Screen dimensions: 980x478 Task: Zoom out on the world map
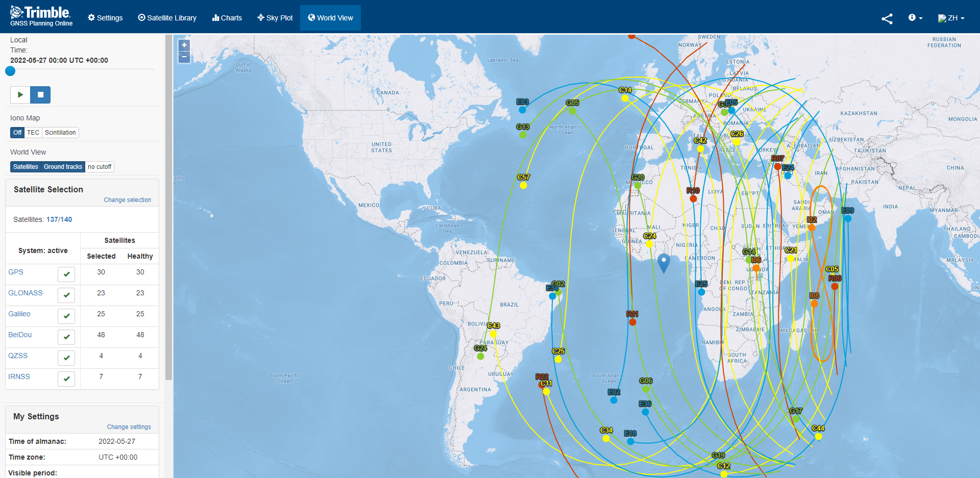coord(184,57)
